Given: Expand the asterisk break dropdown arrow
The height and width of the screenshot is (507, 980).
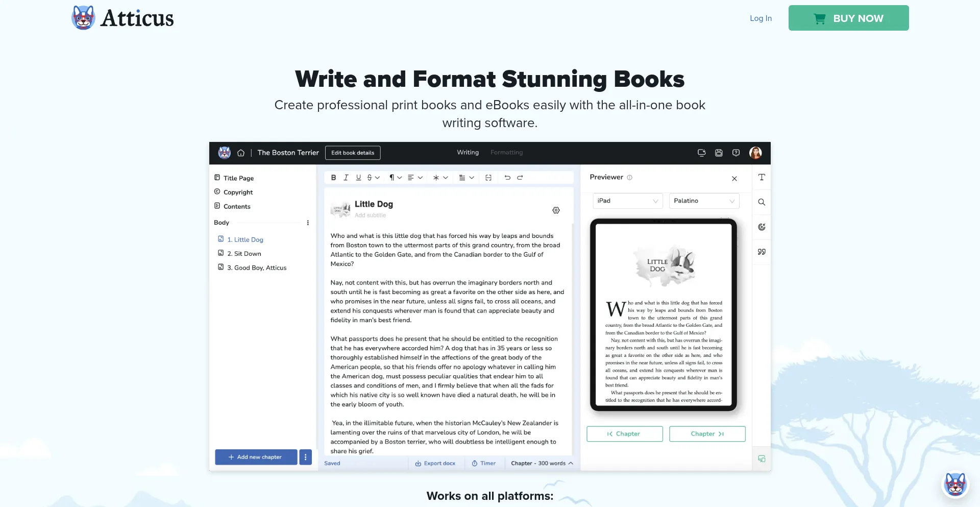Looking at the screenshot, I should tap(446, 178).
